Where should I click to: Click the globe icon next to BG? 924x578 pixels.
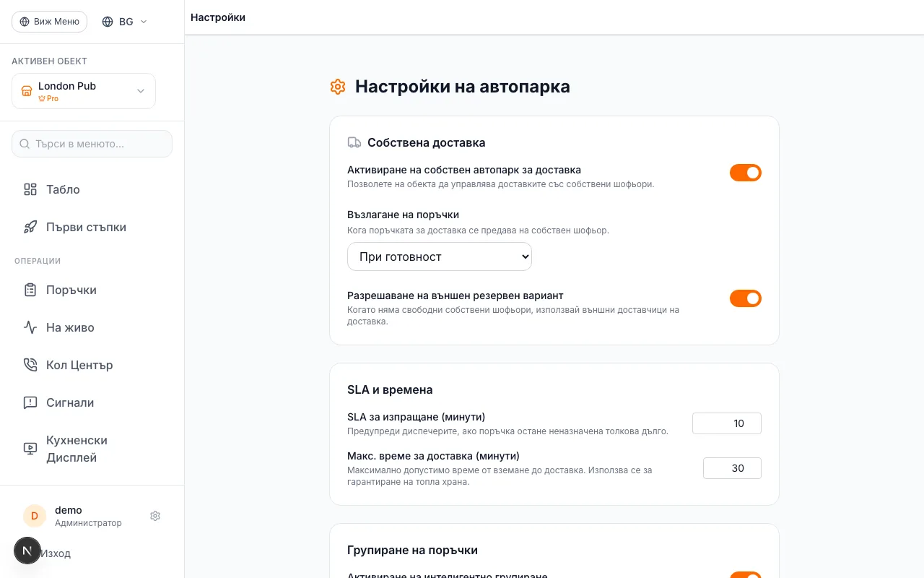[108, 22]
